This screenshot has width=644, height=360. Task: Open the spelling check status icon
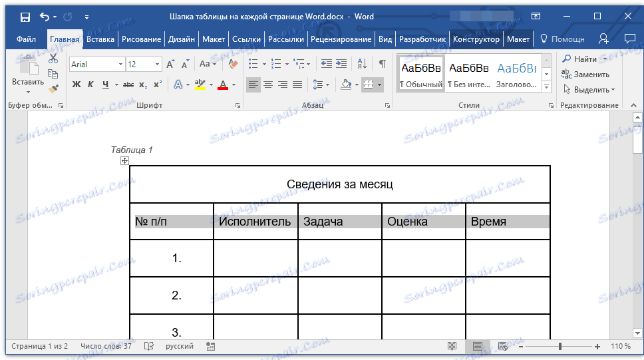tap(148, 347)
